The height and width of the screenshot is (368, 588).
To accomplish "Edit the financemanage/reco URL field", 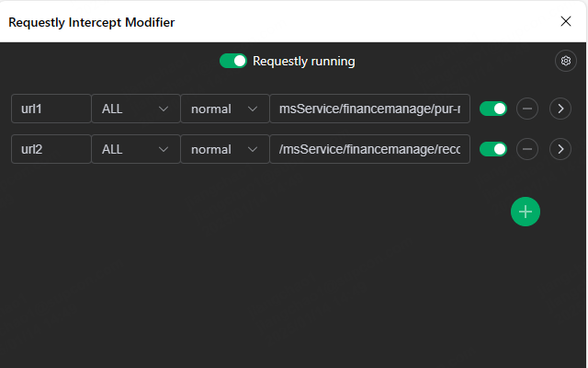I will click(x=369, y=148).
